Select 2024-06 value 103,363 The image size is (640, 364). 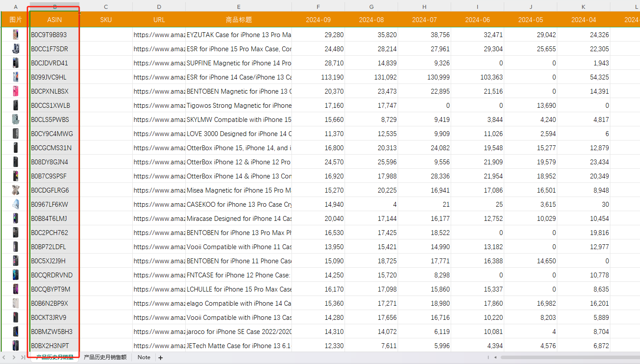tap(477, 77)
